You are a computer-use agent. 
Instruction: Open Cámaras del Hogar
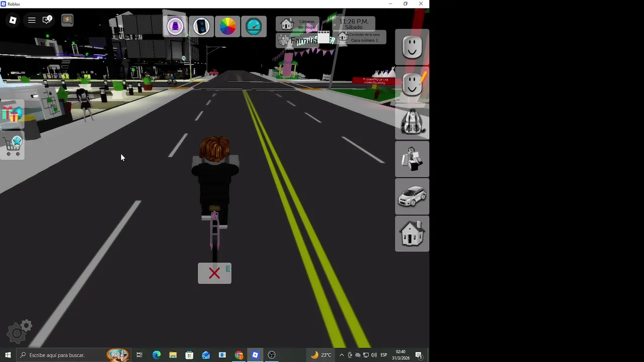[x=297, y=24]
